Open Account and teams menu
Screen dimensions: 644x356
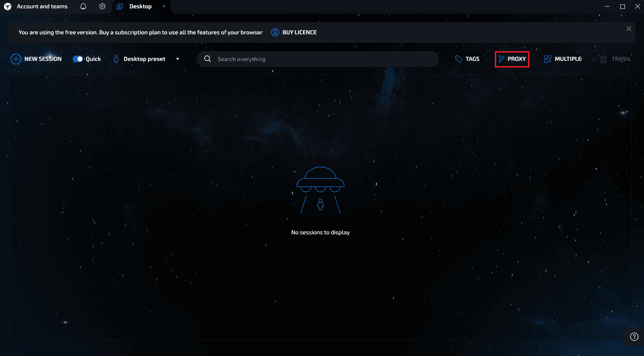coord(42,6)
